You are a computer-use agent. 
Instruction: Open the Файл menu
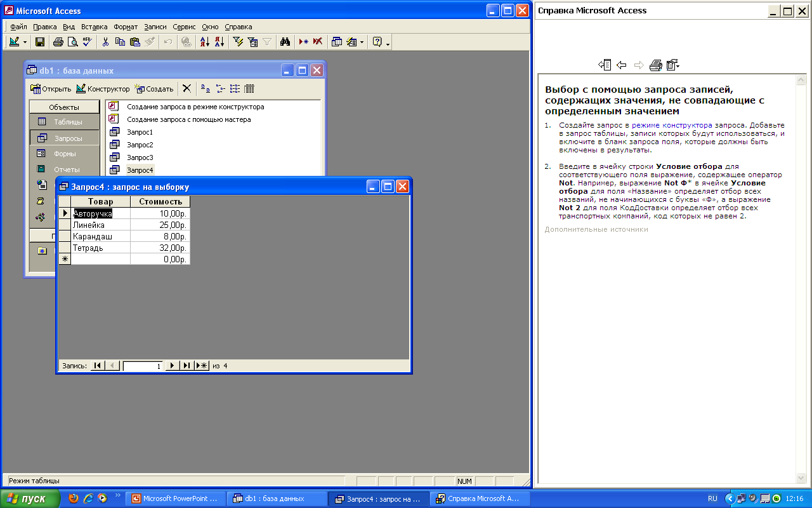pyautogui.click(x=18, y=27)
